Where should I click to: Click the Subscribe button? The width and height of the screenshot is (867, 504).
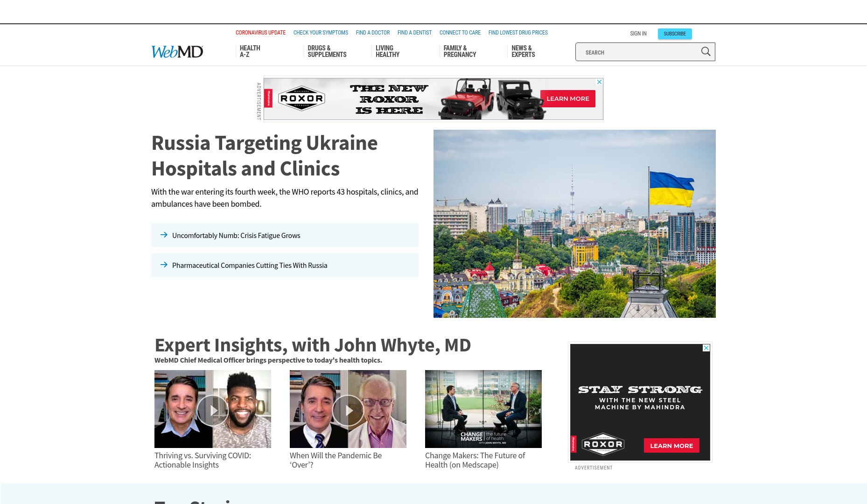click(675, 34)
